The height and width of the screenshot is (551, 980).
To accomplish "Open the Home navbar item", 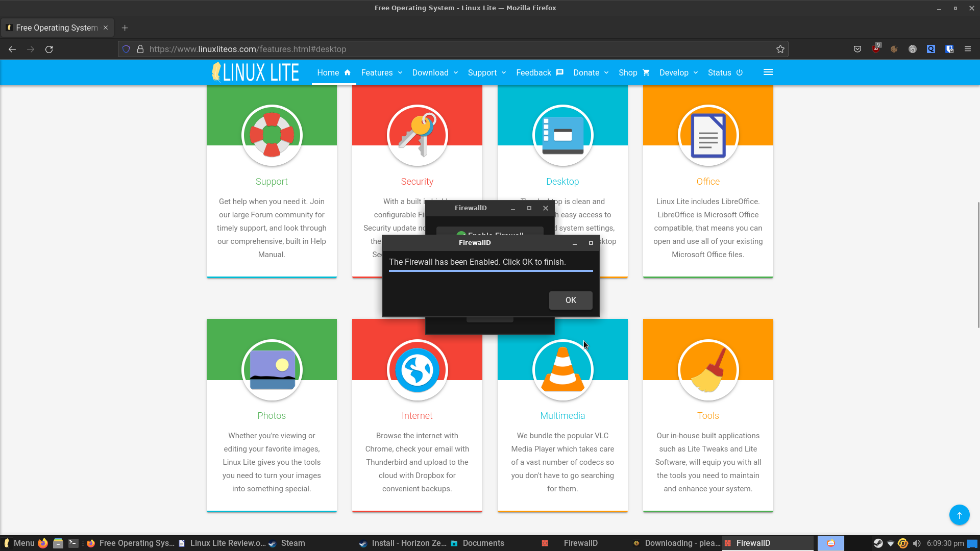I will [334, 73].
